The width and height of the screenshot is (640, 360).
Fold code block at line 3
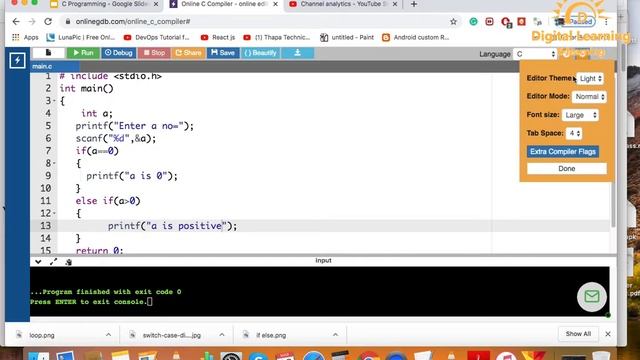pos(54,101)
